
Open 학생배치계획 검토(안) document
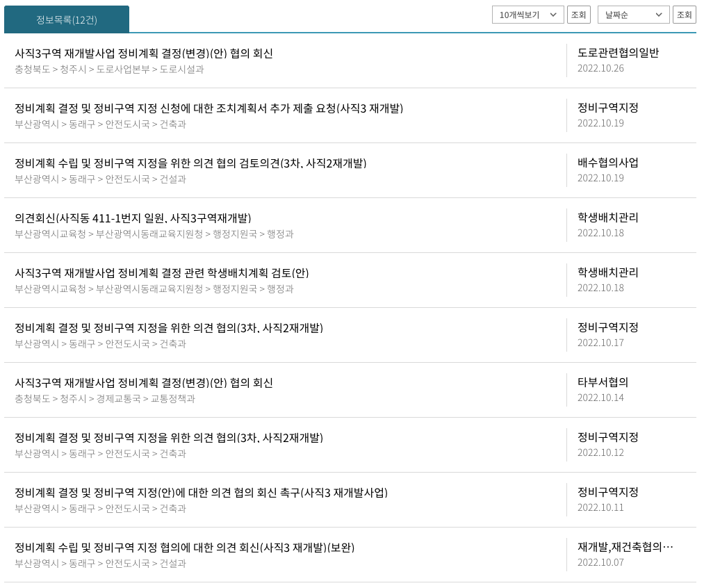162,273
